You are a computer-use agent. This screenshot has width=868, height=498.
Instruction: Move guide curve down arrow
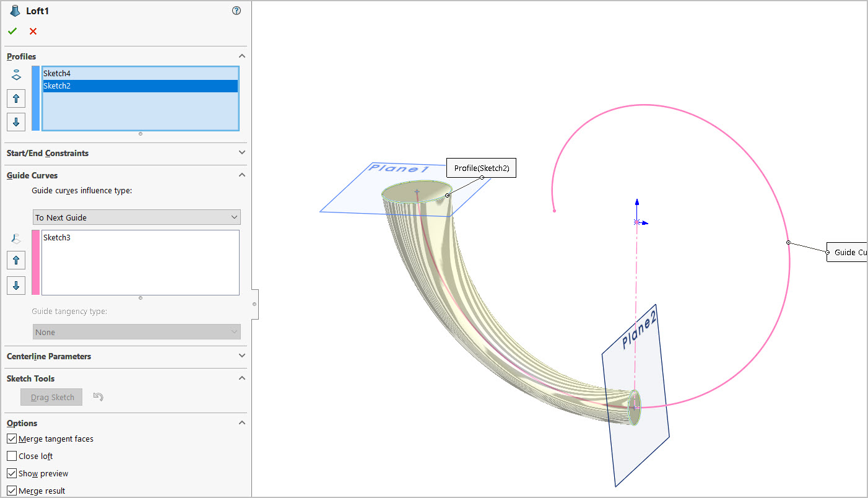pos(16,285)
